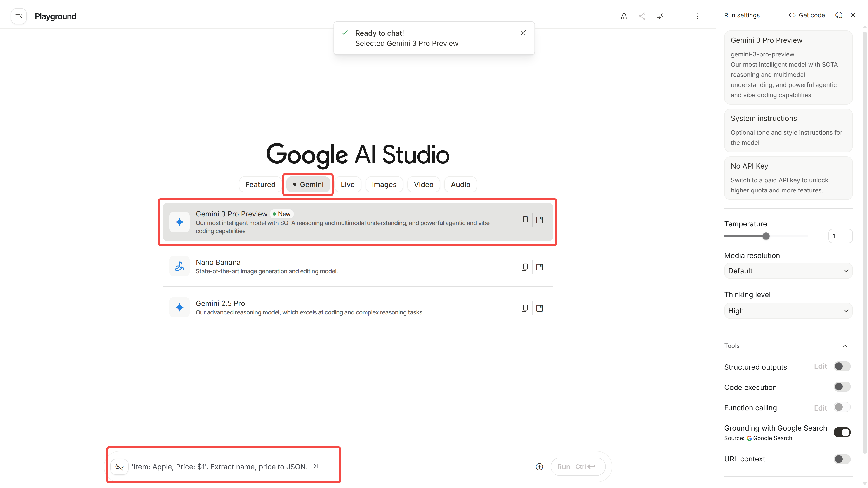Collapse the Tools section chevron
Screen dimensions: 868x488
tap(844, 346)
